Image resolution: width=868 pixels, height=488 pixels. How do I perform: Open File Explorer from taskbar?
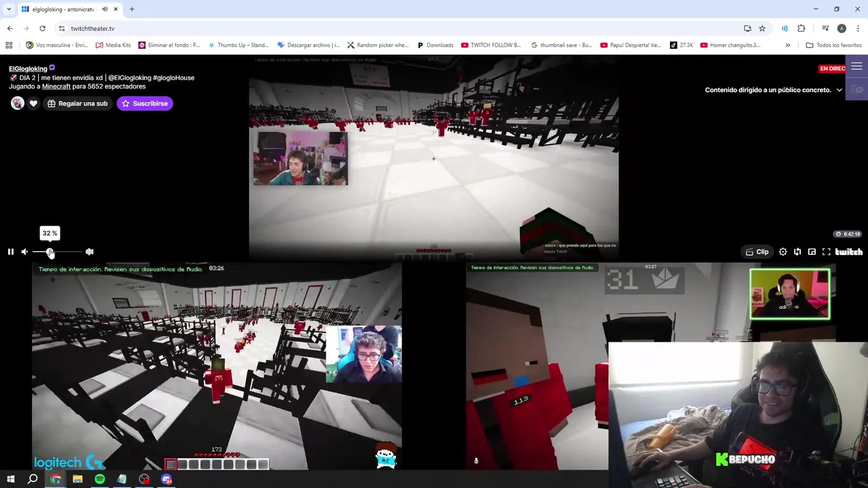[77, 479]
